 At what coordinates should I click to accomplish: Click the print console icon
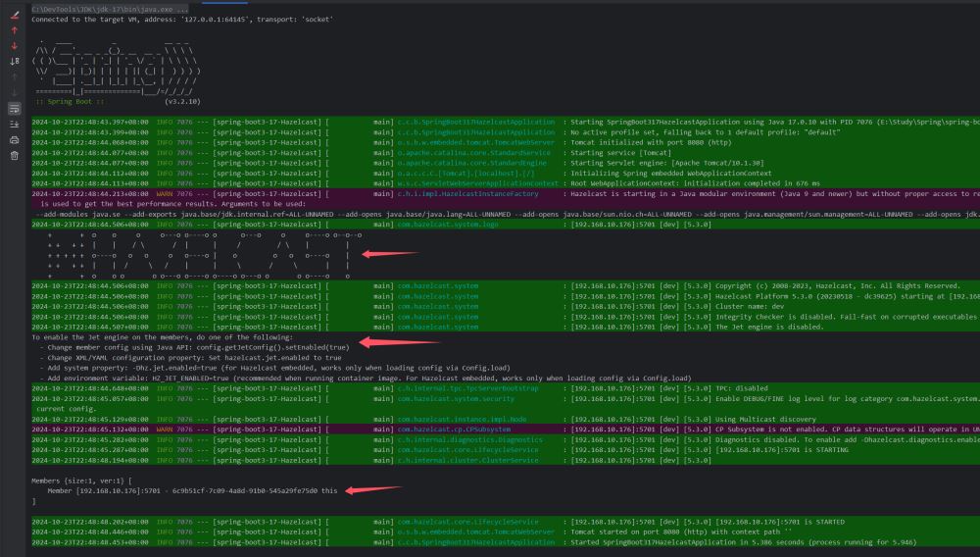pyautogui.click(x=15, y=140)
